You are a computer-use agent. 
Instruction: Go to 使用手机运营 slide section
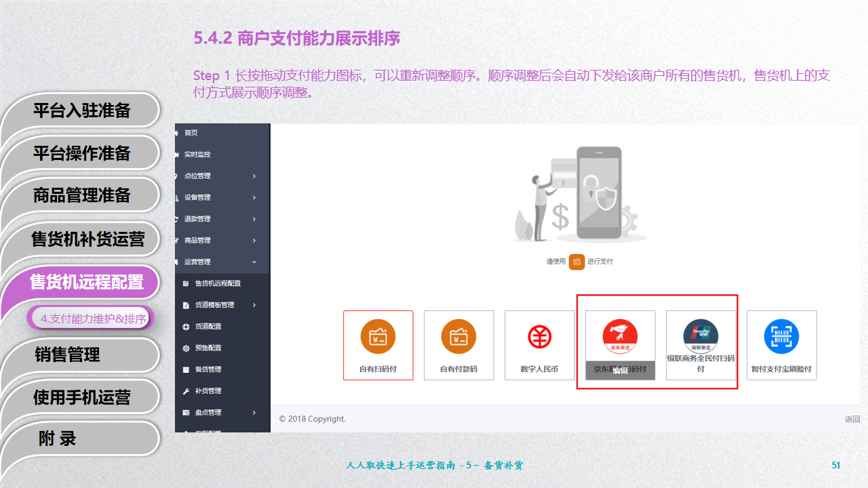pyautogui.click(x=81, y=397)
